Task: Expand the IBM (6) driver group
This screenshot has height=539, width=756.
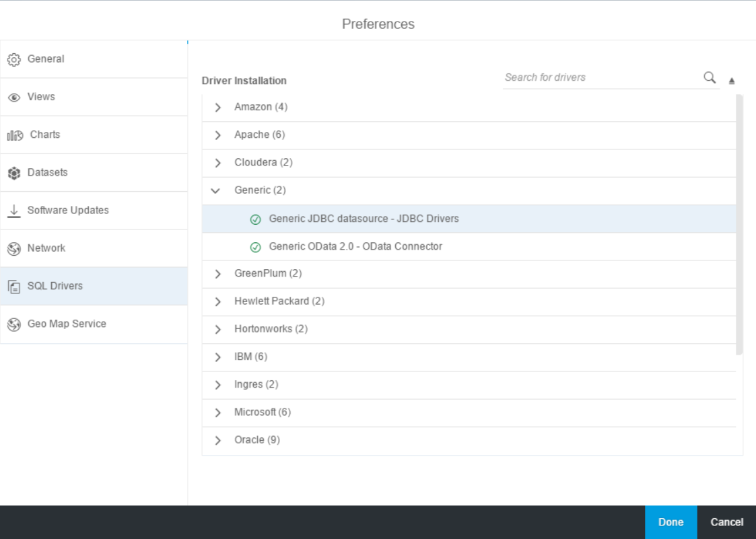Action: point(217,357)
